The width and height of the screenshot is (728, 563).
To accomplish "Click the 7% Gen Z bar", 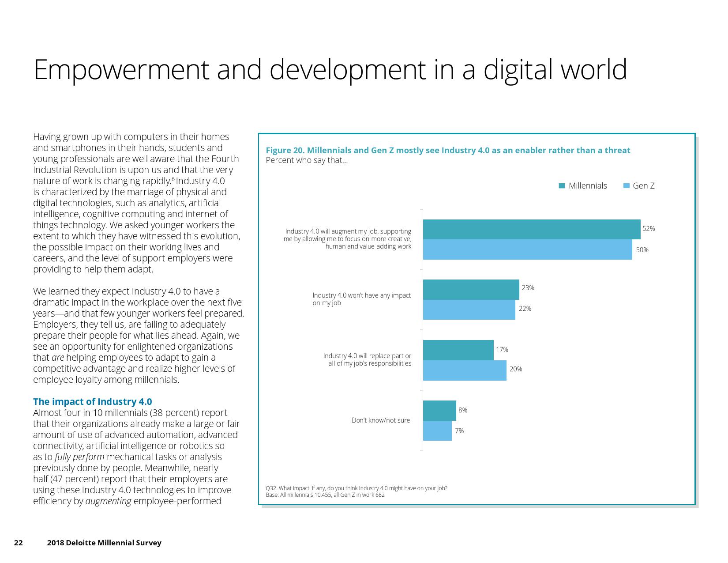I will [437, 431].
